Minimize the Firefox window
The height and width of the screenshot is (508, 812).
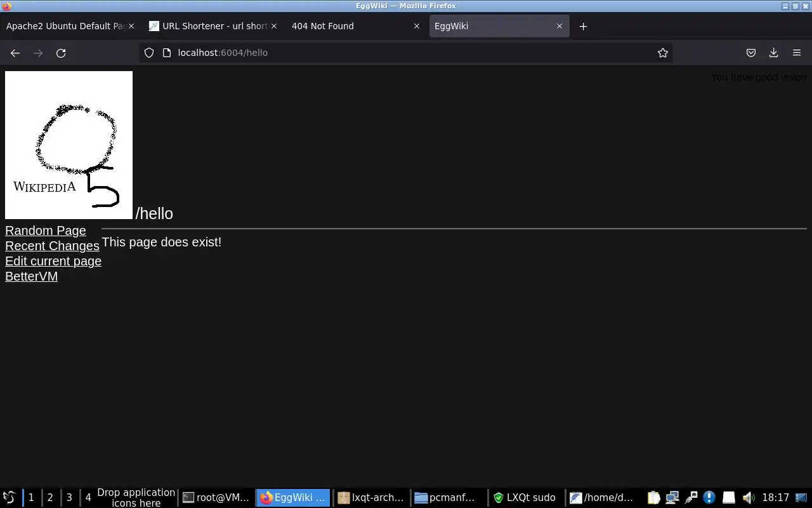point(785,6)
